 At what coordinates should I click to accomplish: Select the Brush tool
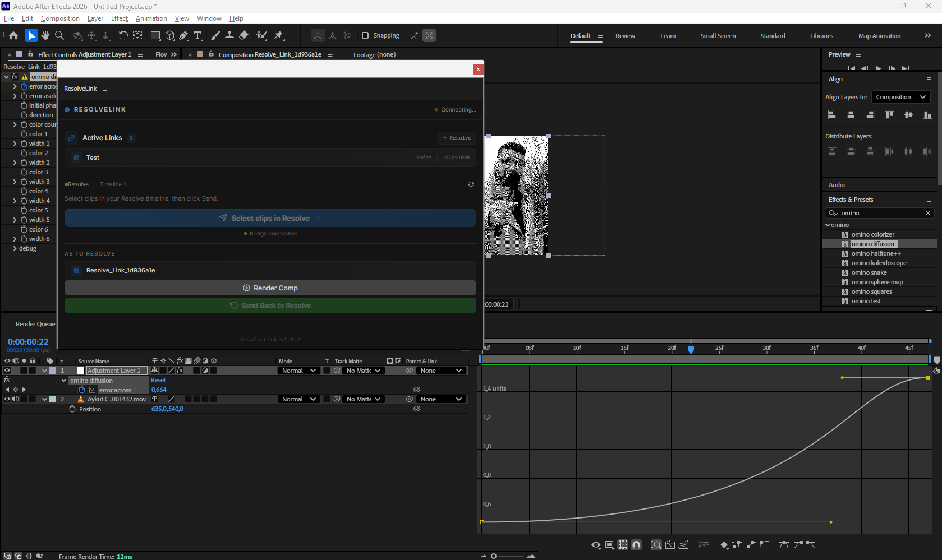click(x=215, y=36)
